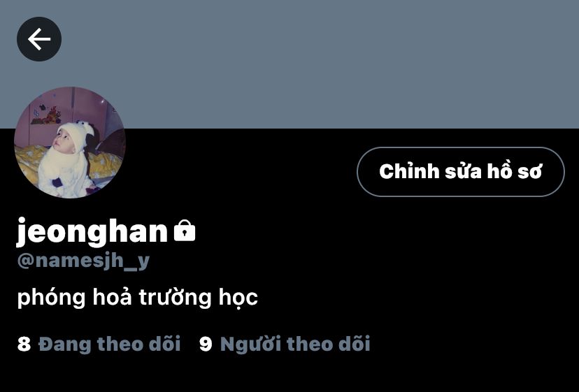Go back using the arrow icon
Image resolution: width=579 pixels, height=392 pixels.
38,38
